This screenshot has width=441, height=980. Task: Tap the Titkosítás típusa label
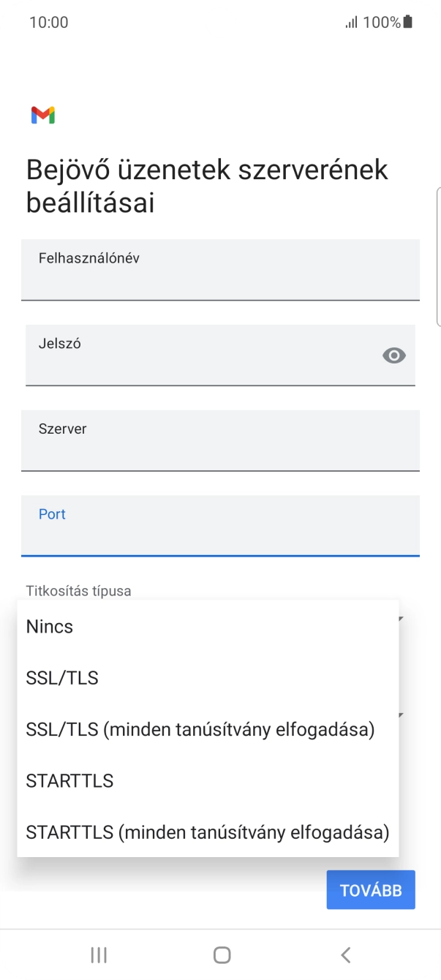click(x=77, y=590)
